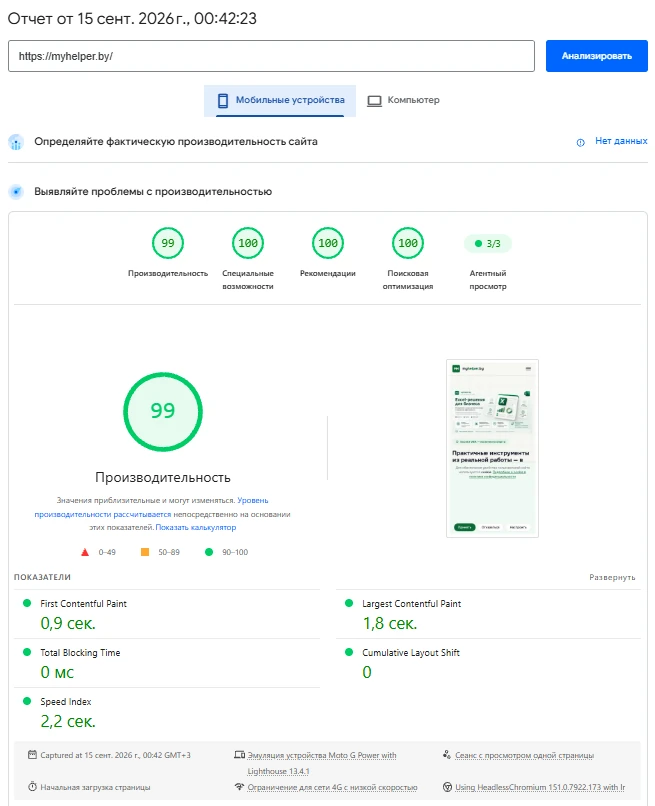The width and height of the screenshot is (655, 806).
Task: Click Total Blocking Time green indicator
Action: tap(27, 652)
